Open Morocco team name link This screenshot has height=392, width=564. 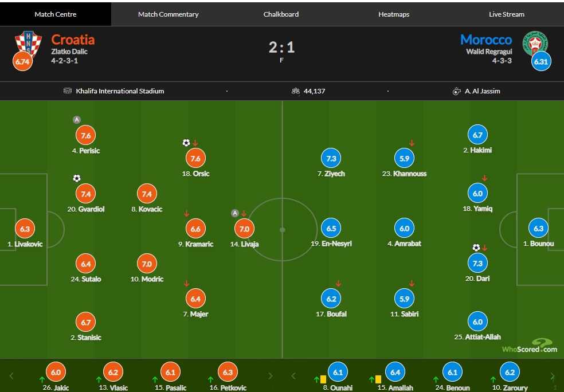[486, 40]
